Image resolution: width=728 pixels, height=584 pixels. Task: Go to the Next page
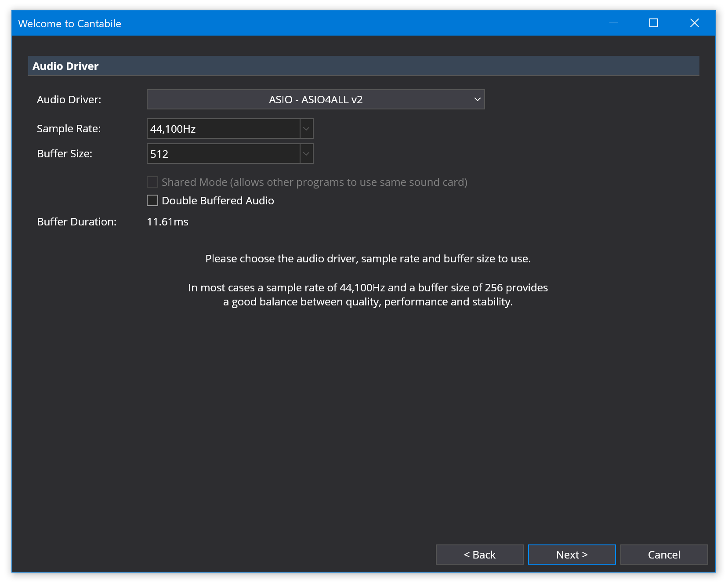click(x=572, y=555)
